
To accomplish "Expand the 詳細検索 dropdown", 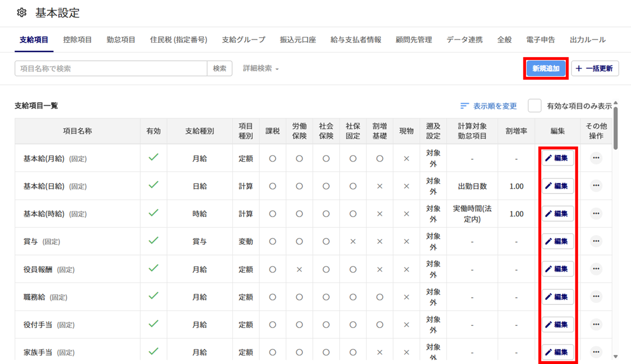I will pyautogui.click(x=261, y=69).
